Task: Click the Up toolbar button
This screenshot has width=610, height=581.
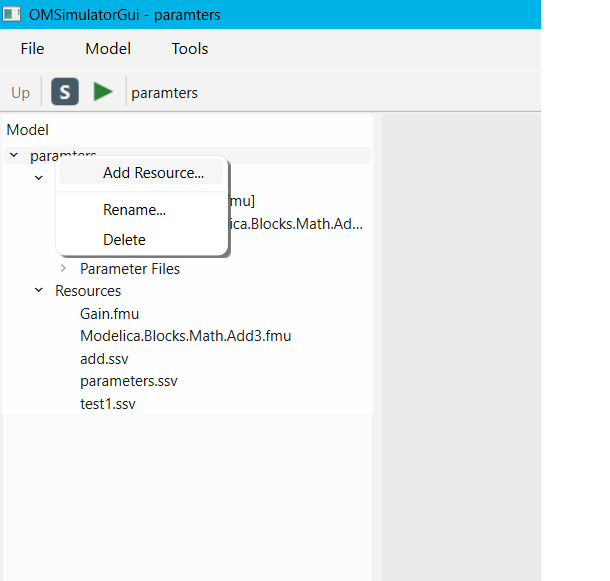Action: pyautogui.click(x=20, y=93)
